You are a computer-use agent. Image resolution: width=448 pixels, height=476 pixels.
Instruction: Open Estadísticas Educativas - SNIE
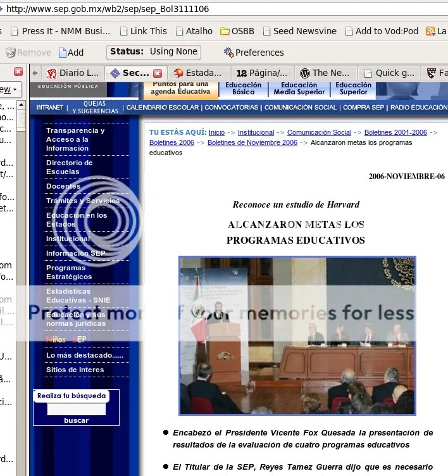[78, 296]
